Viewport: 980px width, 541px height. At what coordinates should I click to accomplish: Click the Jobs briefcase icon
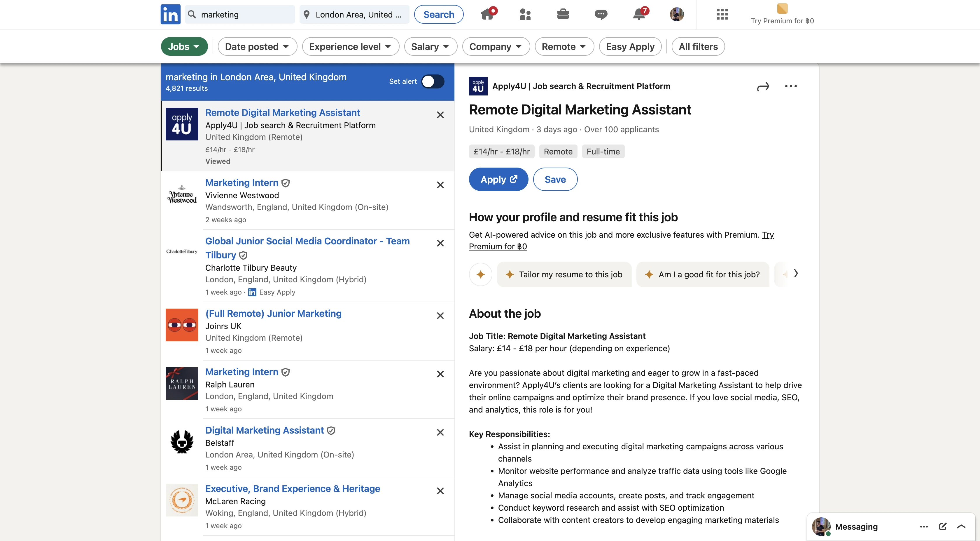click(563, 15)
